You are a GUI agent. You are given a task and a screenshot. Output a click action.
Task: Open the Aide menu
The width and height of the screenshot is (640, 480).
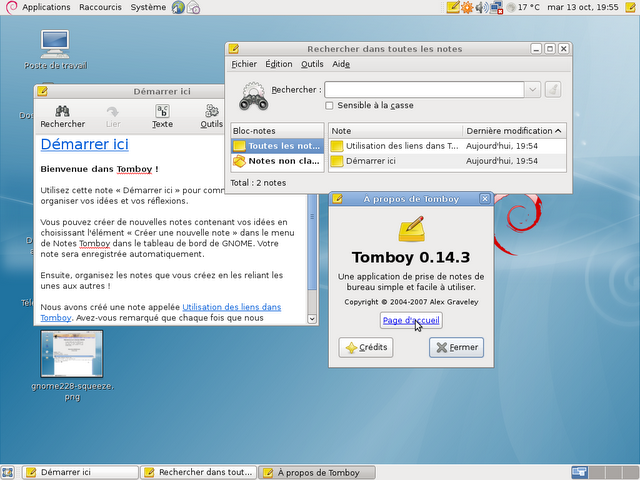coord(341,64)
